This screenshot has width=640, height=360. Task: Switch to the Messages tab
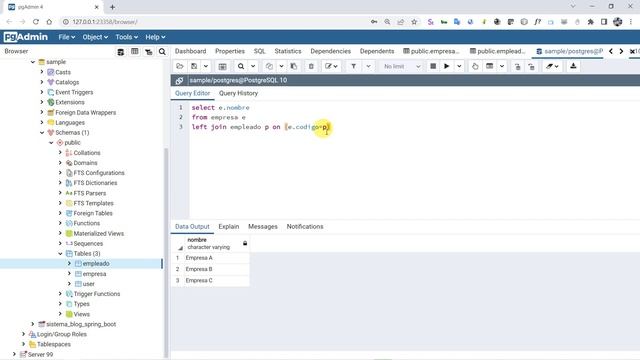[263, 227]
